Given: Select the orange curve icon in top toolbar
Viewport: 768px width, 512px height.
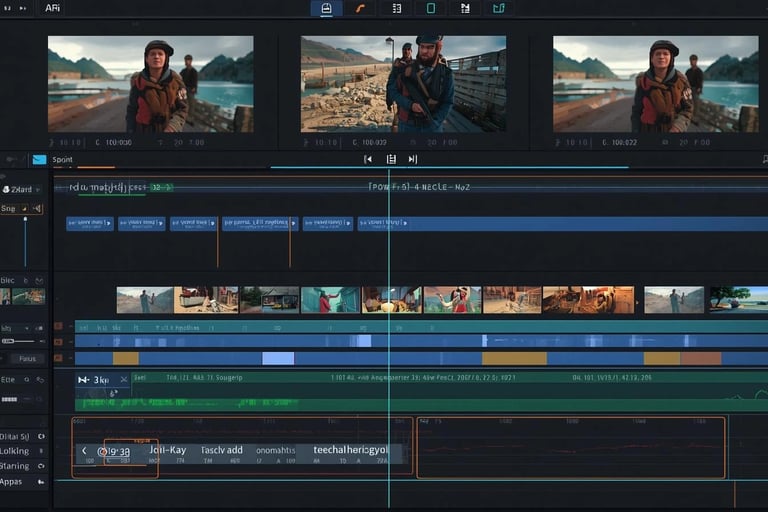Looking at the screenshot, I should (x=360, y=8).
